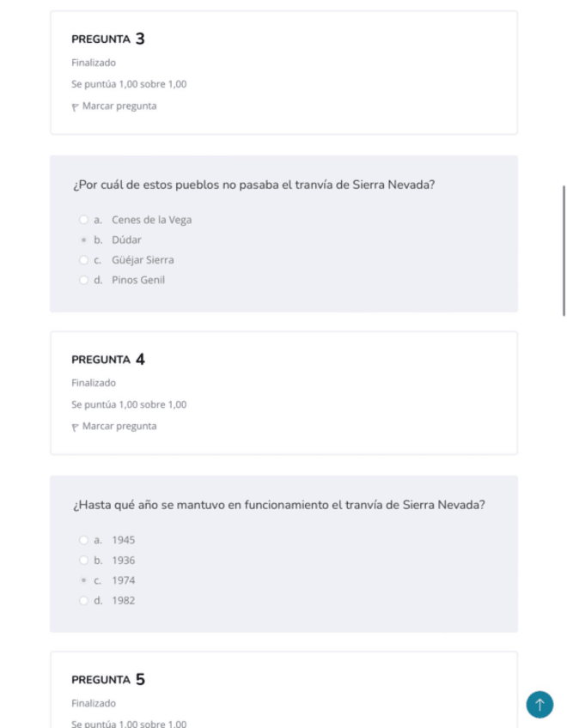This screenshot has height=728, width=567.
Task: Select the Güéjar Sierra radio option
Action: coord(83,260)
